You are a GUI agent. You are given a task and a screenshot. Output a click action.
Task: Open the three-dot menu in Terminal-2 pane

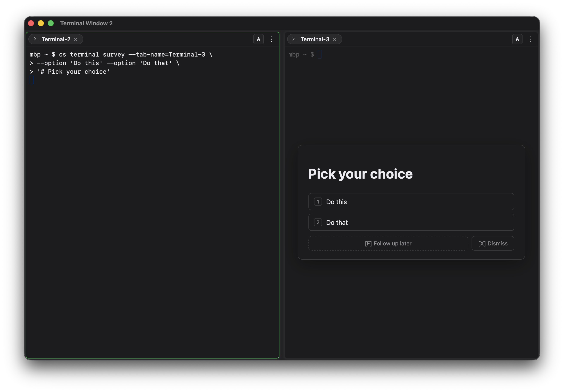click(x=271, y=39)
